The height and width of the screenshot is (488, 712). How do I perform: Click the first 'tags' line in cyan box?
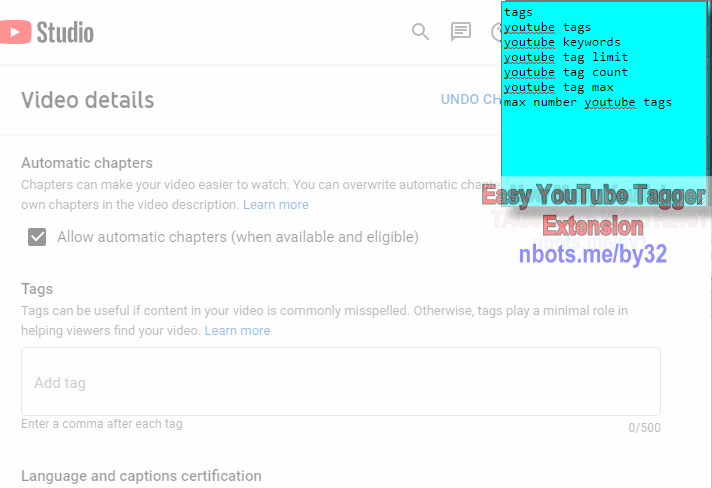point(518,12)
